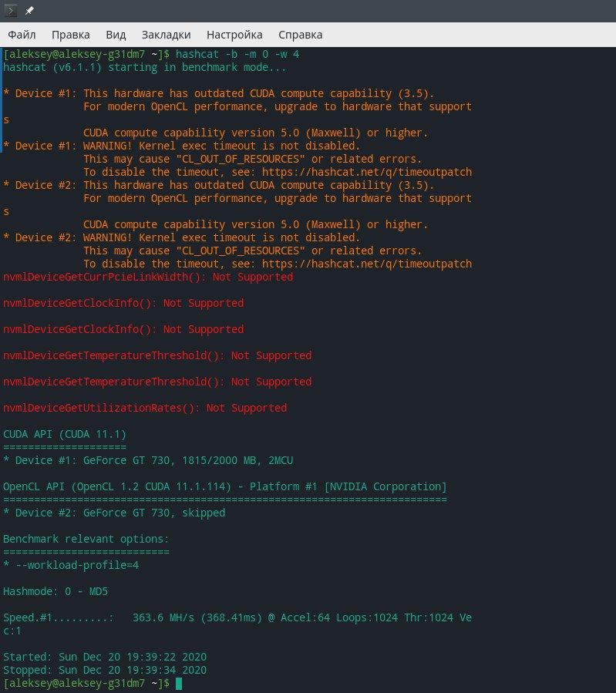The width and height of the screenshot is (616, 693).
Task: Click the 'Speed.#1' 363.6 MH/s result line
Action: click(x=237, y=618)
